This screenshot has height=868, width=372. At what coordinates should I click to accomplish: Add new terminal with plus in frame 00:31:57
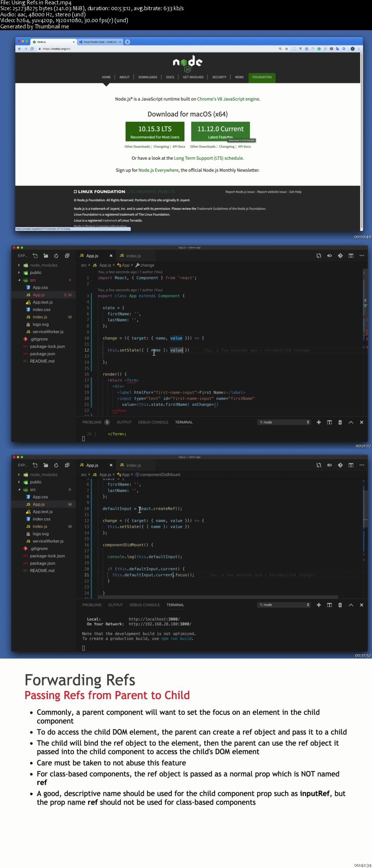click(x=319, y=605)
